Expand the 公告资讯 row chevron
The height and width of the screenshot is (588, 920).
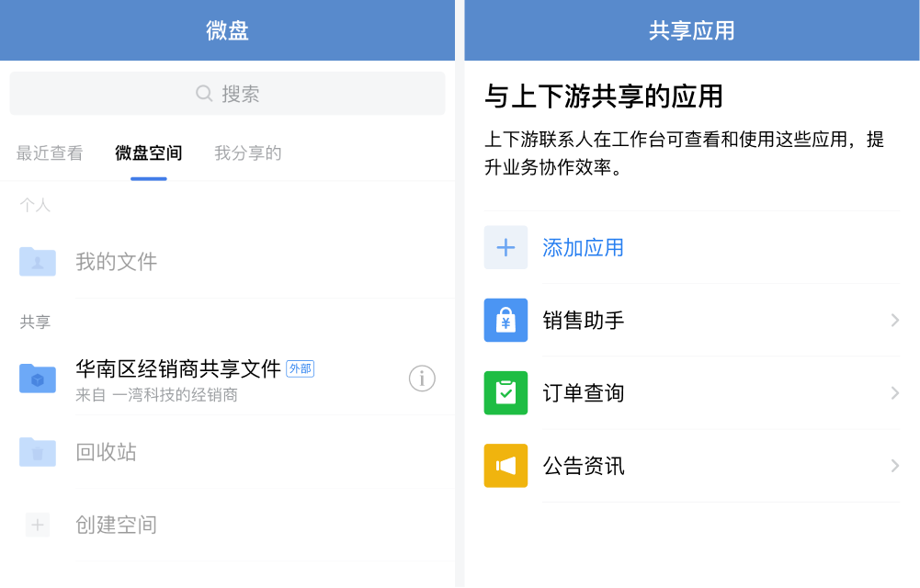[894, 466]
